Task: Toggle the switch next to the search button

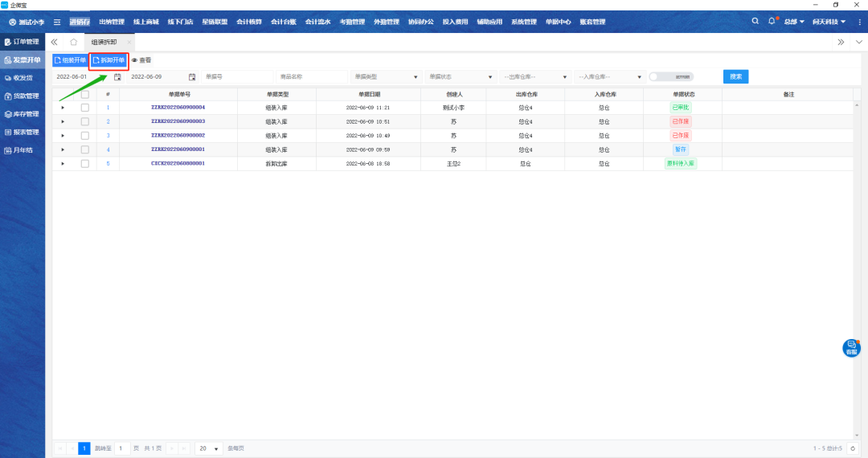Action: coord(670,77)
